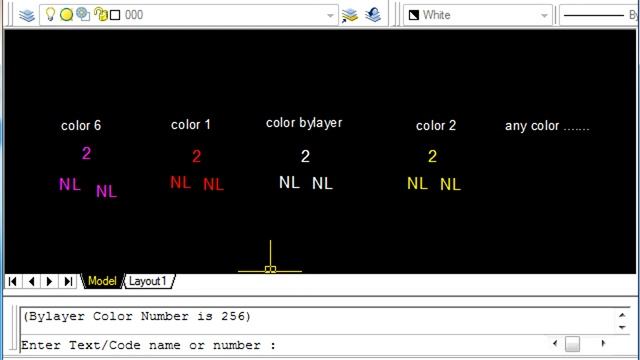Viewport: 640px width, 360px height.
Task: Go to next layout tab arrow
Action: (49, 281)
